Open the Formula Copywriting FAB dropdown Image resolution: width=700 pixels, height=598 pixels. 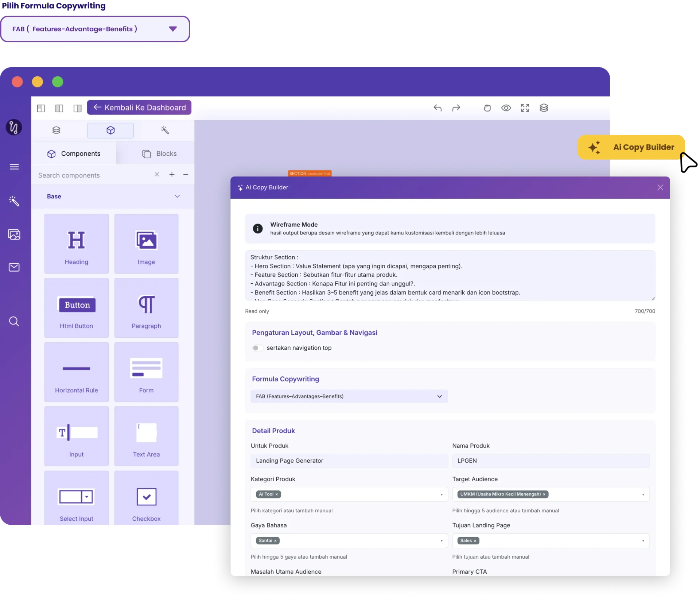(349, 396)
